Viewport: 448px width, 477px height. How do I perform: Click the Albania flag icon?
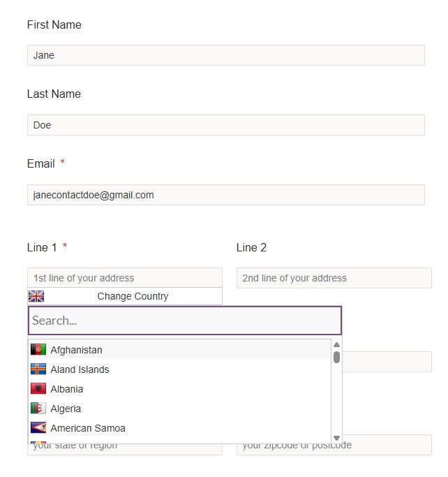tap(38, 389)
